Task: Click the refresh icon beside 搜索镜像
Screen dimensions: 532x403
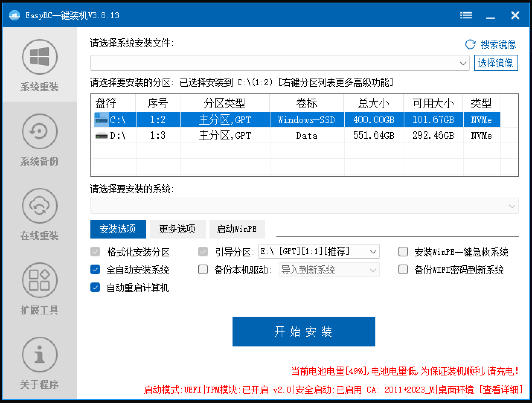Action: tap(470, 44)
